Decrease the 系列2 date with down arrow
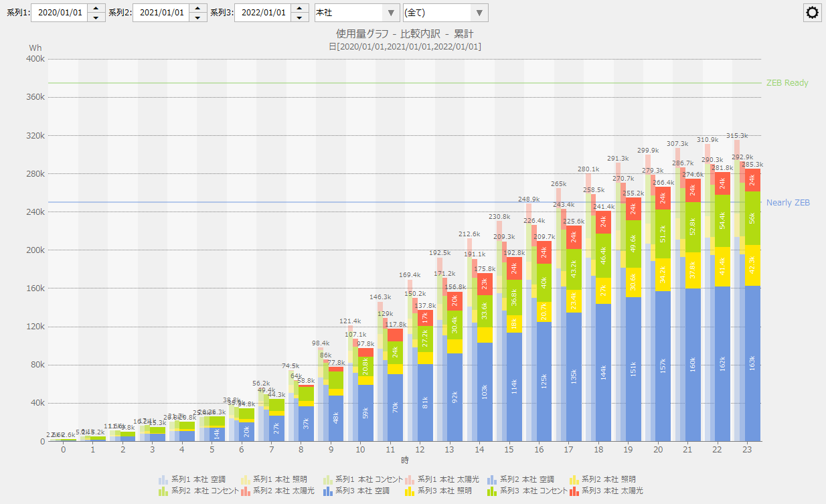826x504 pixels. (198, 17)
